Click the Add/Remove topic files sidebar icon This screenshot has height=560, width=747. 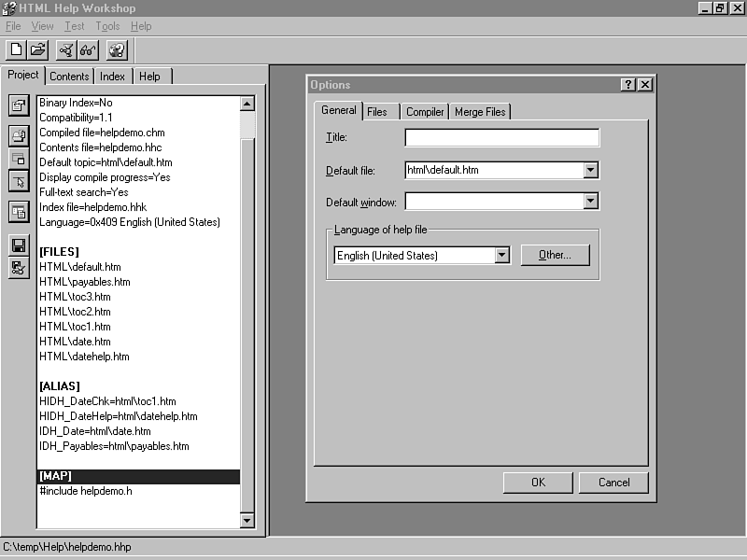(19, 136)
